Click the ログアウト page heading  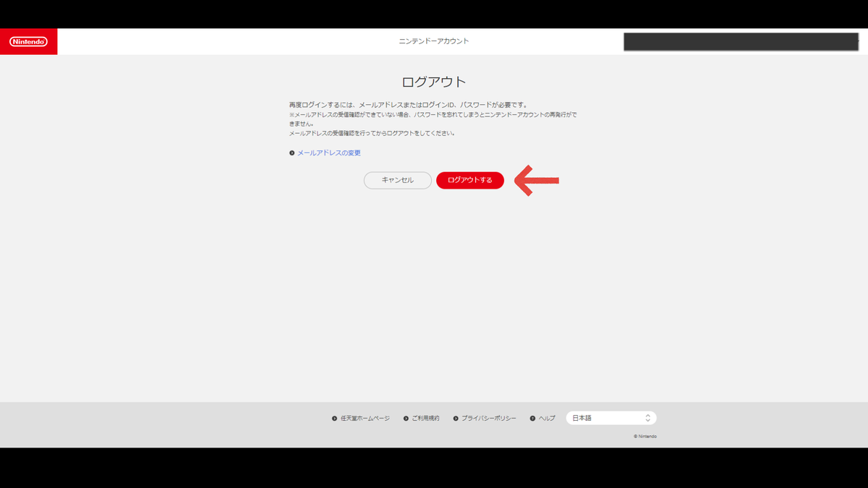(434, 81)
